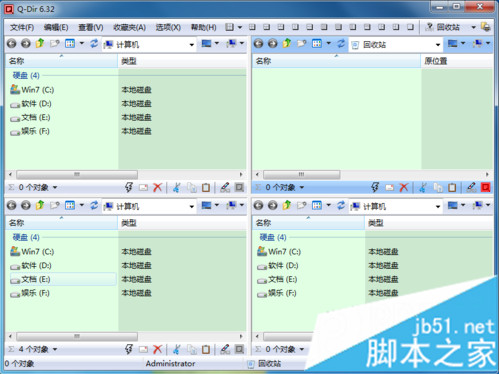Click paste clipboard in top-left pane toolbar

(206, 187)
